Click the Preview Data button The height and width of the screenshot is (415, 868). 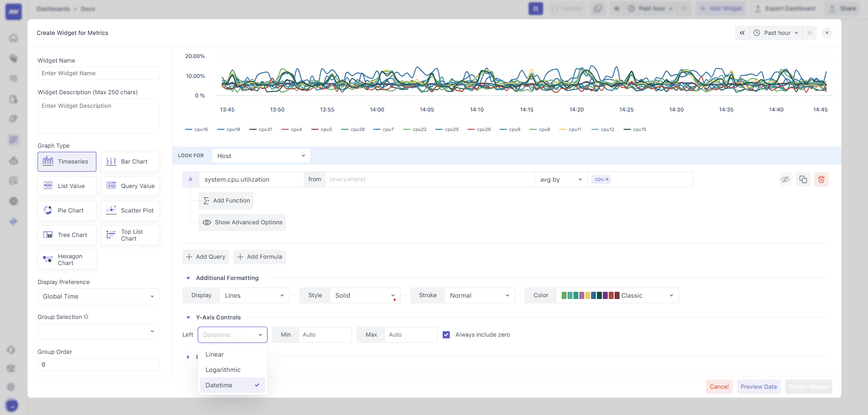point(758,386)
